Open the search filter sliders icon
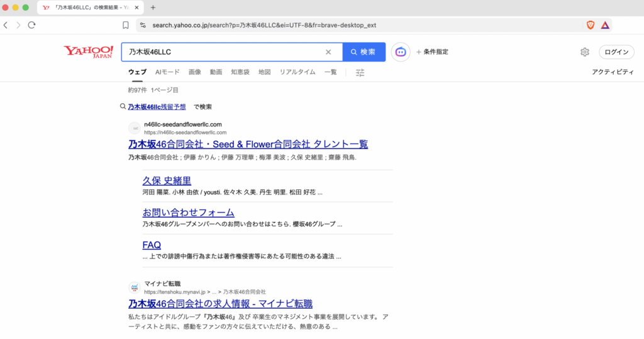This screenshot has width=644, height=339. [x=360, y=73]
